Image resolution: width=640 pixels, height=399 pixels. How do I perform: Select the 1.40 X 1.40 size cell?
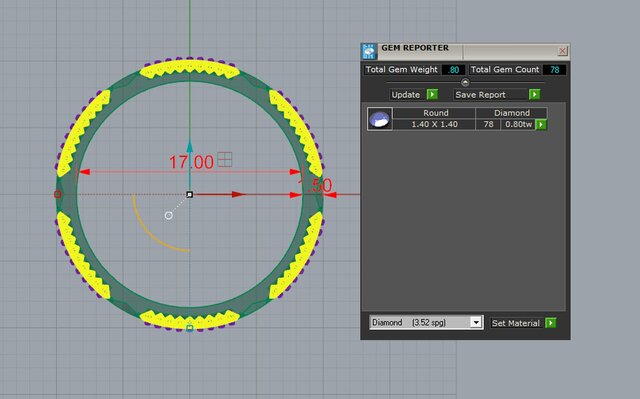[x=434, y=124]
